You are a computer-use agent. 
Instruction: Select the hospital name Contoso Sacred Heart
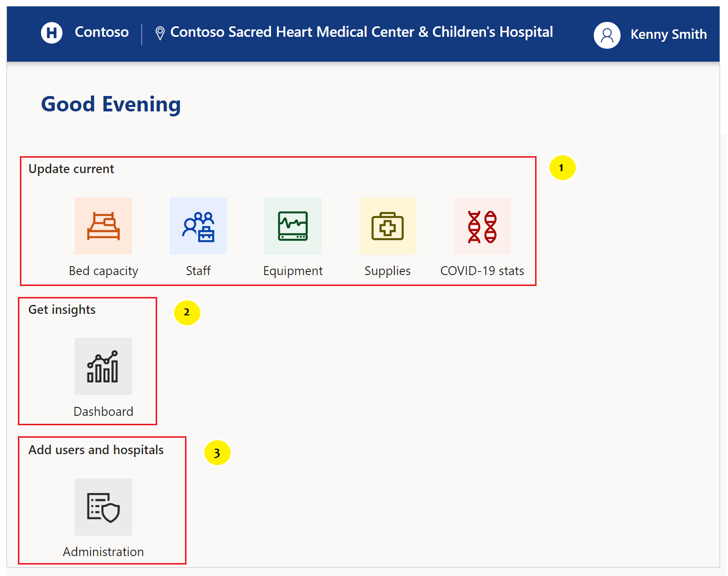362,32
